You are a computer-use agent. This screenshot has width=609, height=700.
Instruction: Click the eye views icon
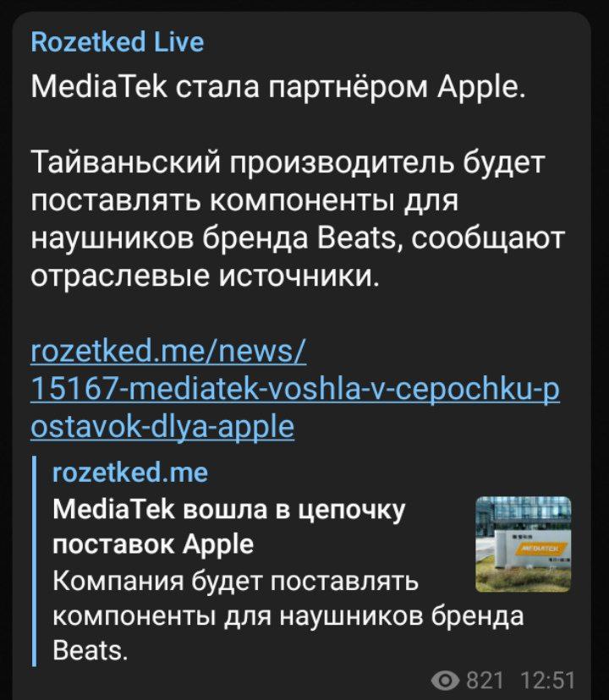pyautogui.click(x=445, y=681)
